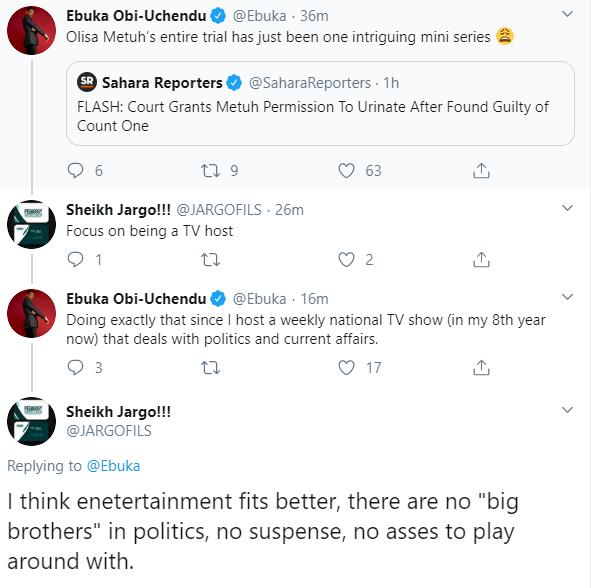Image resolution: width=591 pixels, height=588 pixels.
Task: Share the 'Focus on being a TV host' tweet
Action: click(x=481, y=259)
